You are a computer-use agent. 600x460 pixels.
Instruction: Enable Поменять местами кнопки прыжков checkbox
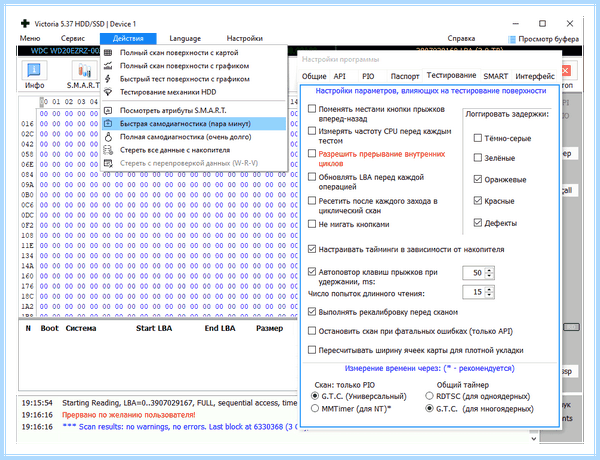[x=312, y=109]
